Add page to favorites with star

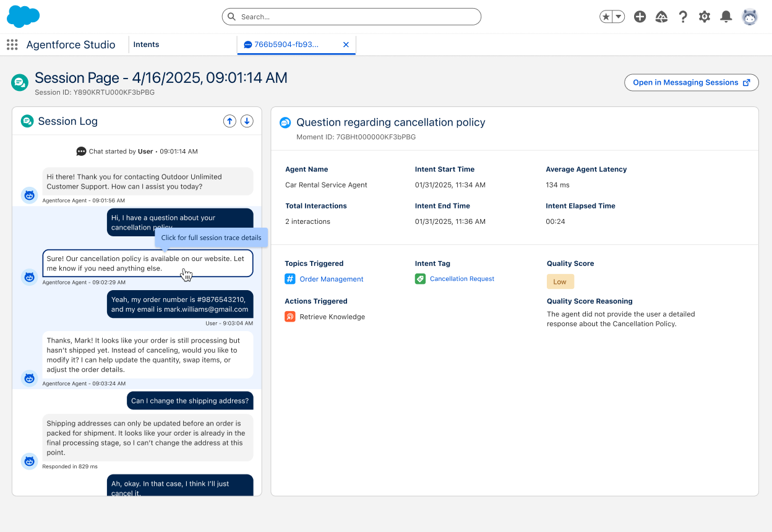(x=606, y=17)
